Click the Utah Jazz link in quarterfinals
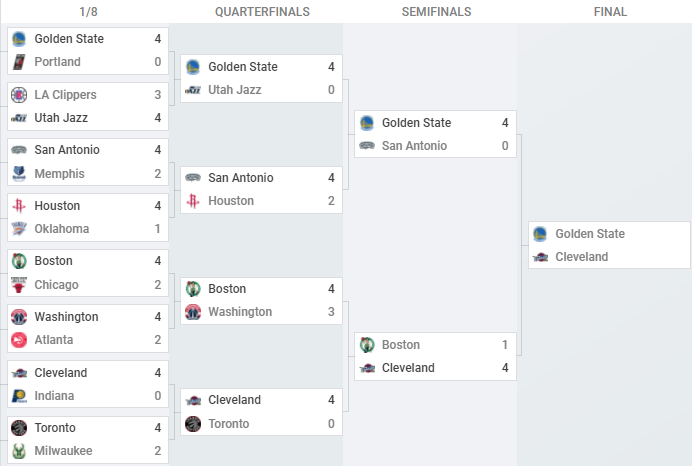692x466 pixels. click(x=235, y=90)
